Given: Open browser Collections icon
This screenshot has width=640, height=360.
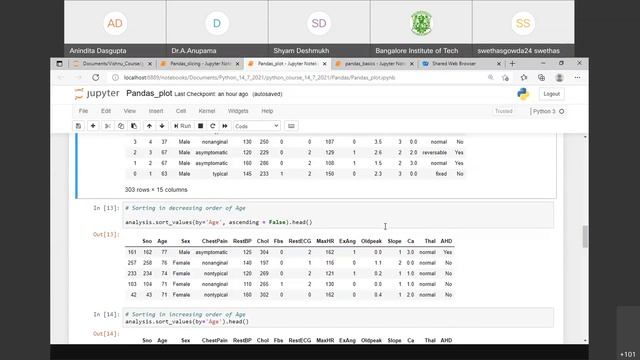Looking at the screenshot, I should [542, 78].
